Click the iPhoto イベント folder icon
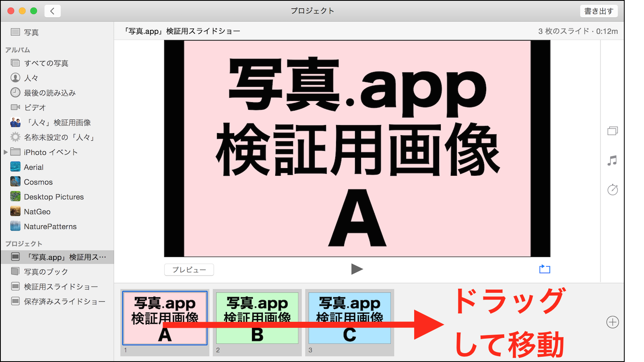644x362 pixels. tap(15, 152)
